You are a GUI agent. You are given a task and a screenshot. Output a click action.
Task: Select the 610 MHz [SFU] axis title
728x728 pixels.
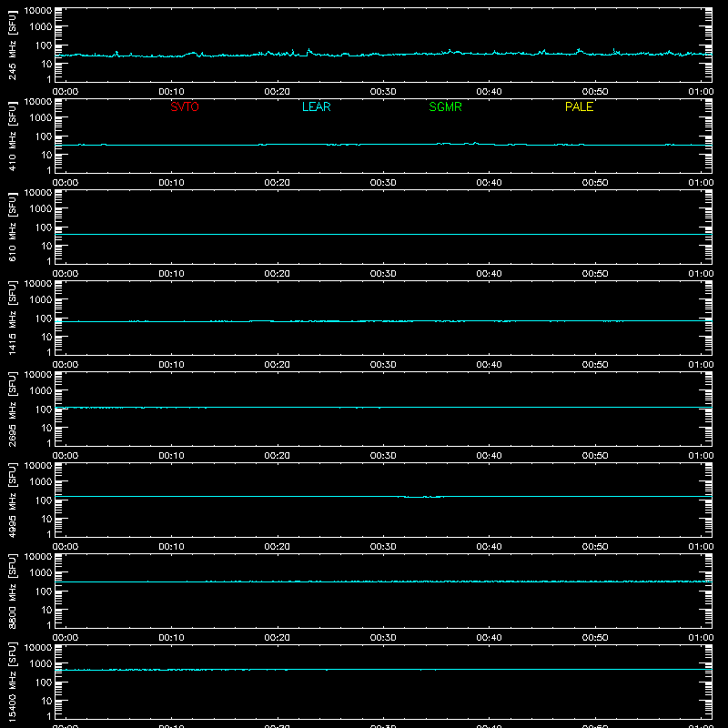12,227
